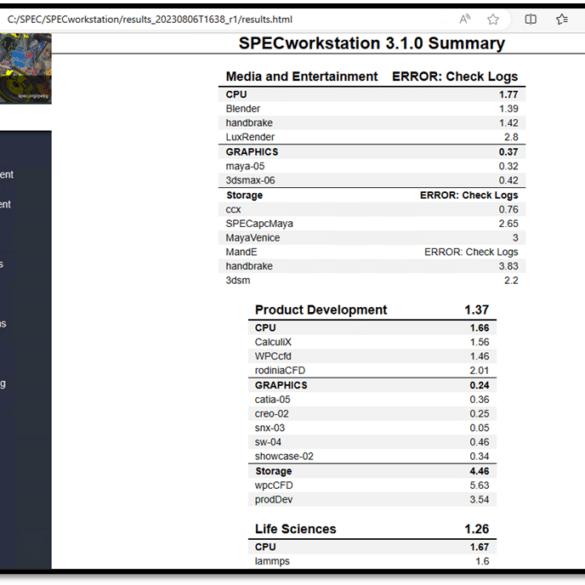Click the SPECapcMaya row label

pos(259,223)
